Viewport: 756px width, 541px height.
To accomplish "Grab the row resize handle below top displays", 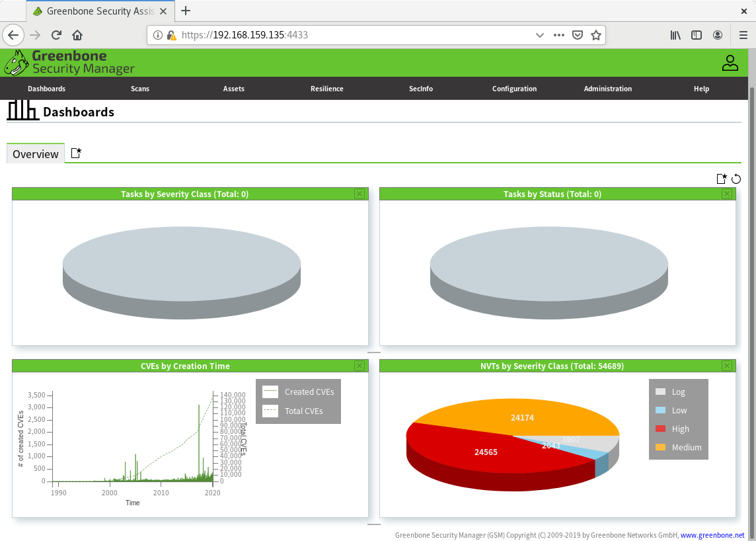I will [374, 353].
